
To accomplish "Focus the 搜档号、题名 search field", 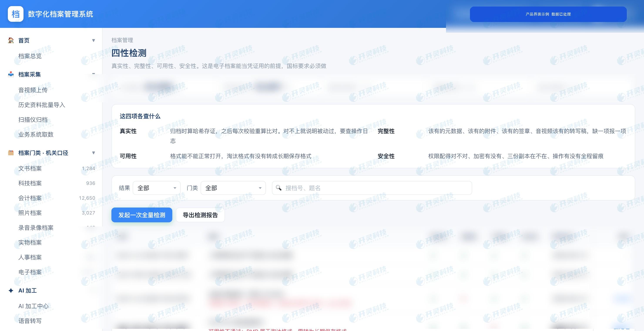I will [372, 188].
